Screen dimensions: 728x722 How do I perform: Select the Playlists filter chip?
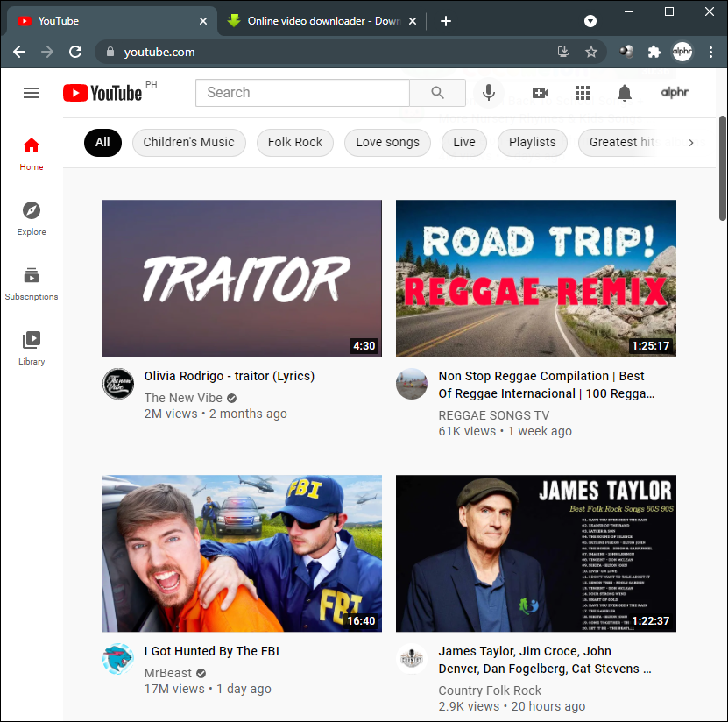pos(532,143)
